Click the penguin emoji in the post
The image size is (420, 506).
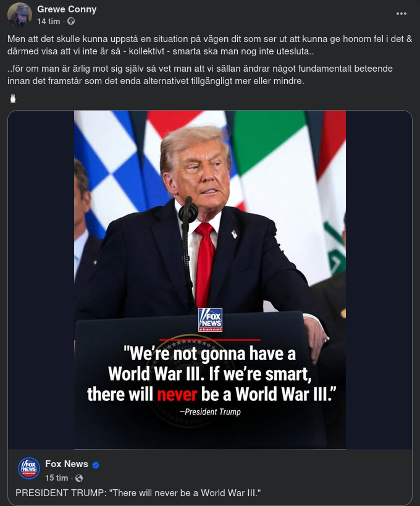13,98
